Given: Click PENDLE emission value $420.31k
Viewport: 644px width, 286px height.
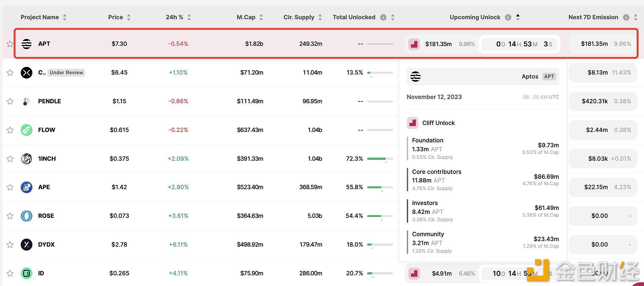Looking at the screenshot, I should point(595,101).
